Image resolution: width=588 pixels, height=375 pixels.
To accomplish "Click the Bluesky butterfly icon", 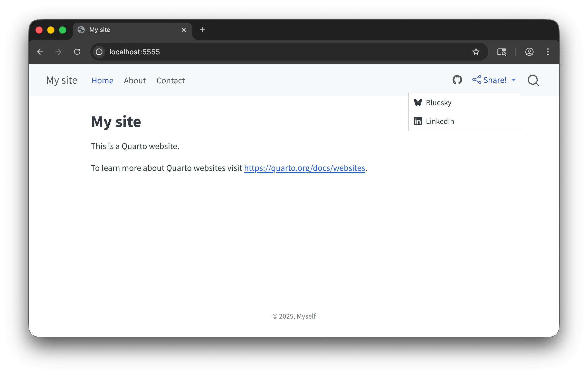I will pos(418,102).
